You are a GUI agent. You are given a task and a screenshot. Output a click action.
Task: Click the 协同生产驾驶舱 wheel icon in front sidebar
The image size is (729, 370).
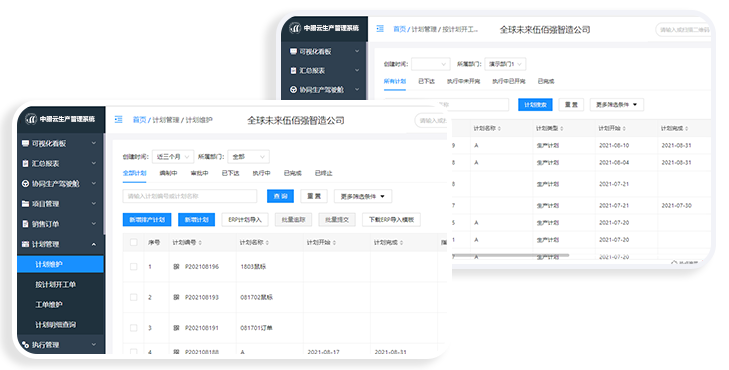coord(26,184)
